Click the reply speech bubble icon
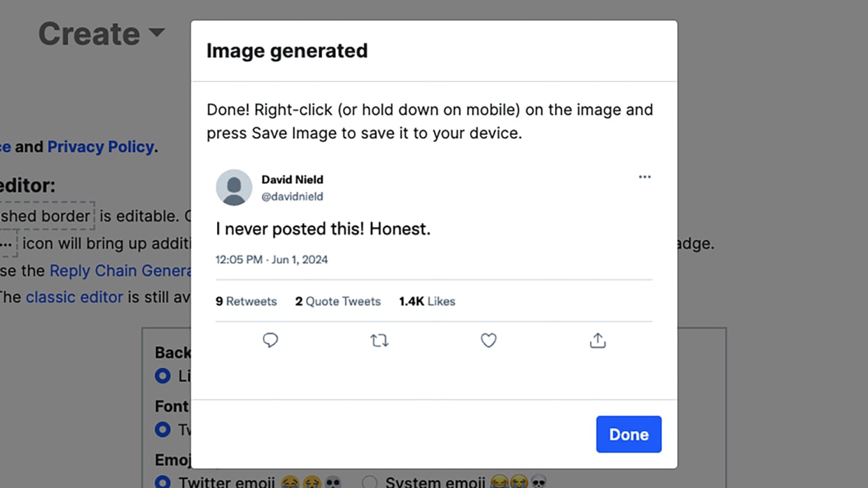 tap(271, 340)
